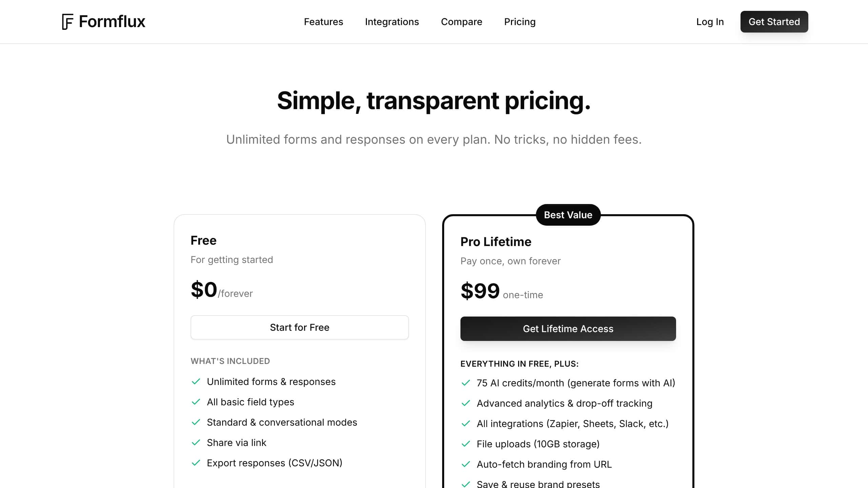The width and height of the screenshot is (868, 488).
Task: Click the checkmark beside Unlimited forms & responses
Action: (196, 382)
